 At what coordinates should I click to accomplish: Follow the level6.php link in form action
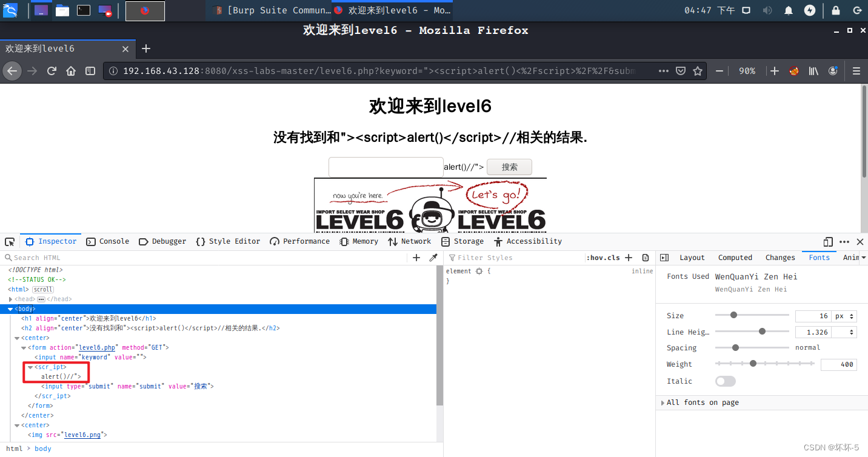98,348
